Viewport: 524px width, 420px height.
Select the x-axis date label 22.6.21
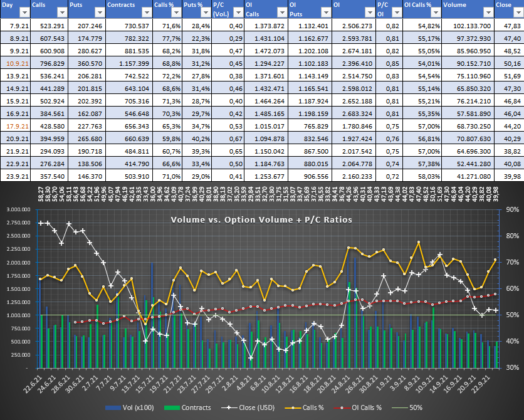pos(32,383)
